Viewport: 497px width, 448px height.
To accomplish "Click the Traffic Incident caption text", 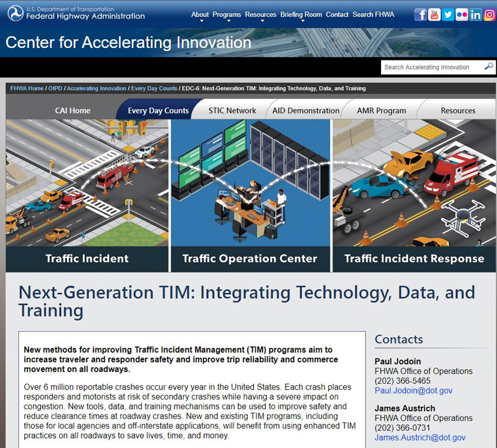I will click(87, 258).
